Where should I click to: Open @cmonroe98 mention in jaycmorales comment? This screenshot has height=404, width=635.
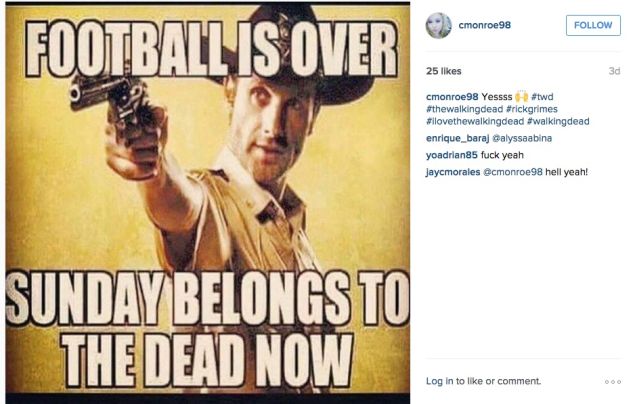[512, 172]
